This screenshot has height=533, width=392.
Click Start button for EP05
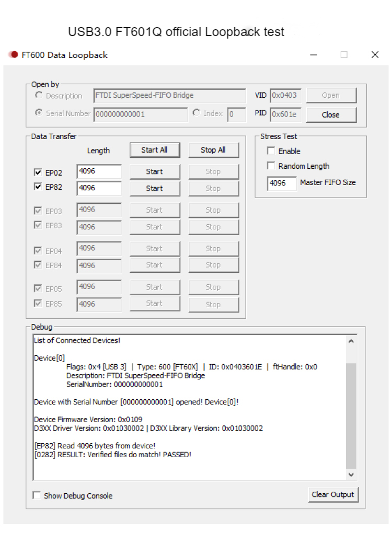click(x=155, y=287)
